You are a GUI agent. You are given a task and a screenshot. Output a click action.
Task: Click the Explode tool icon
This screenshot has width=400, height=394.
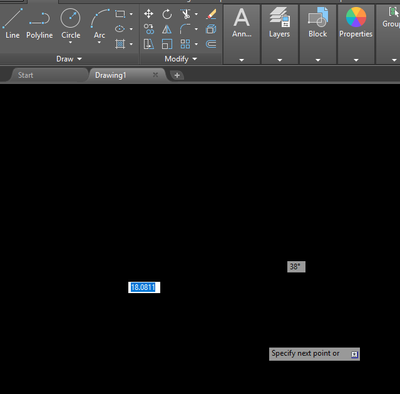pos(211,29)
